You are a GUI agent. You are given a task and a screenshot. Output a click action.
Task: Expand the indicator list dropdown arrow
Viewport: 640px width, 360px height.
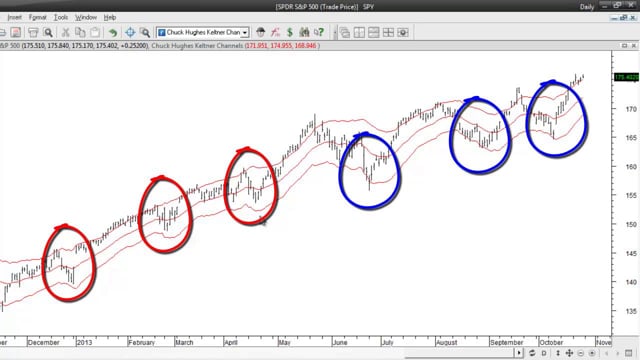[x=245, y=33]
